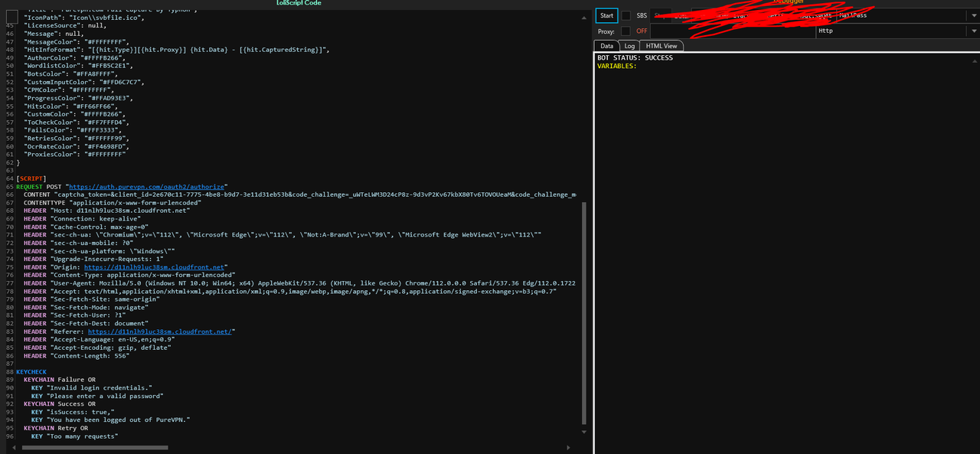Click the CONTENT captcha_token line
Viewport: 980px width, 454px height.
pos(299,194)
